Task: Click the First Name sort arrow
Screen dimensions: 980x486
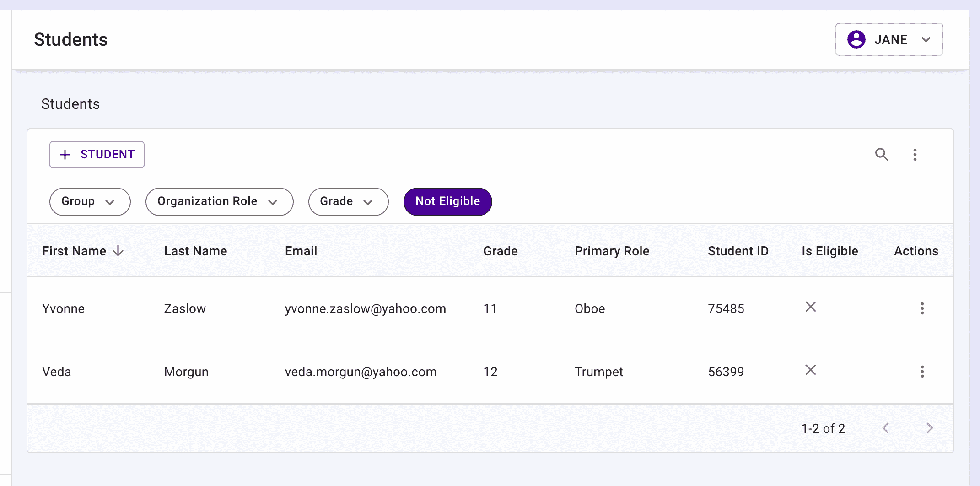Action: click(x=118, y=251)
